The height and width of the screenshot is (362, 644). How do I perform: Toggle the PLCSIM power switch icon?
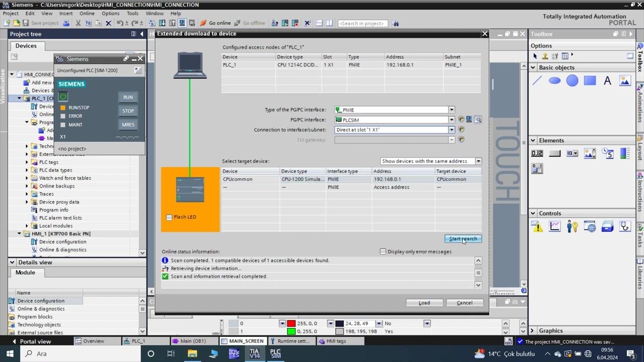[x=63, y=97]
